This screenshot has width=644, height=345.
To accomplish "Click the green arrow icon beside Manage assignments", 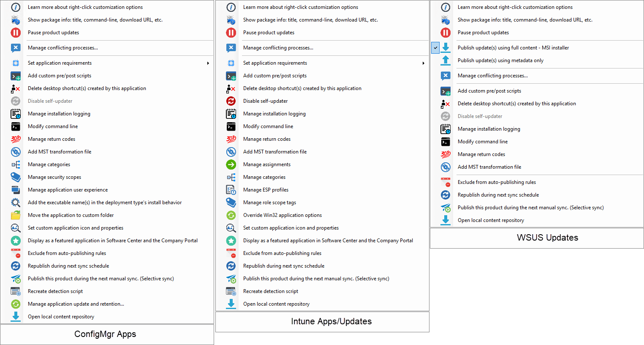I will [x=231, y=164].
